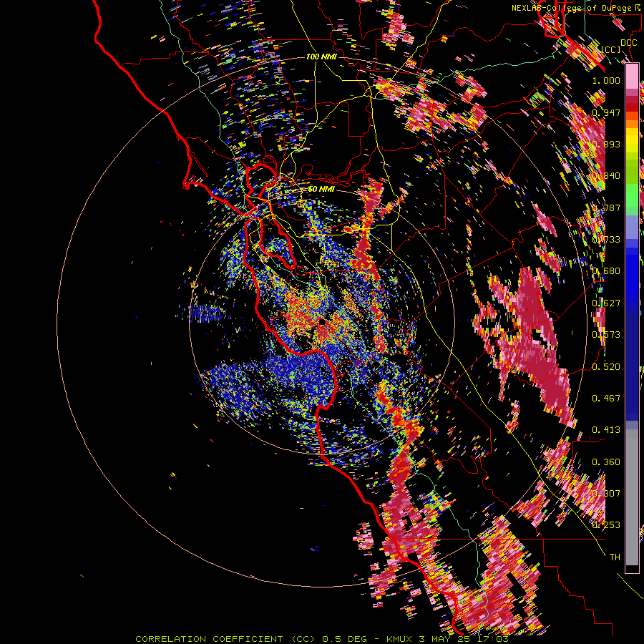Pick the light pink segment of the color bar
This screenshot has width=644, height=644.
pos(632,77)
